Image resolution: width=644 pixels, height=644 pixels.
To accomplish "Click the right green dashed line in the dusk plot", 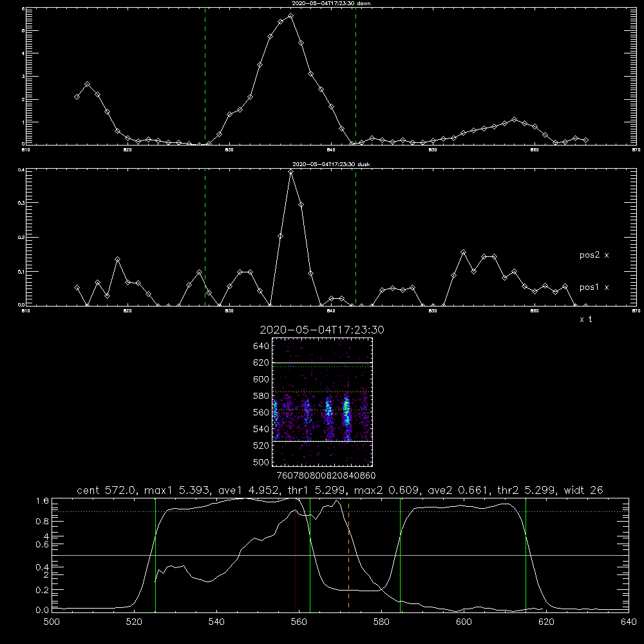I will point(355,237).
